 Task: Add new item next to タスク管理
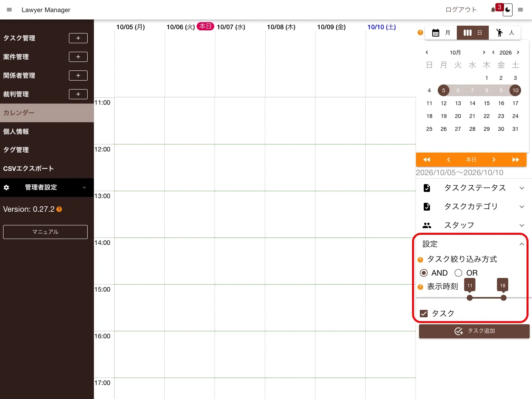tap(78, 38)
